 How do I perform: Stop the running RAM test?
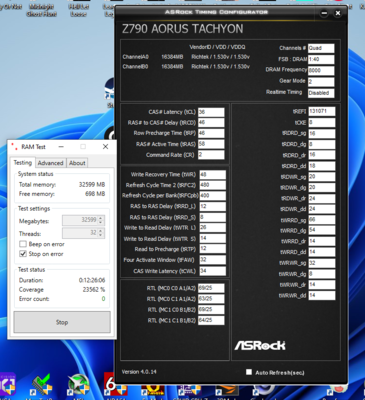pos(62,322)
